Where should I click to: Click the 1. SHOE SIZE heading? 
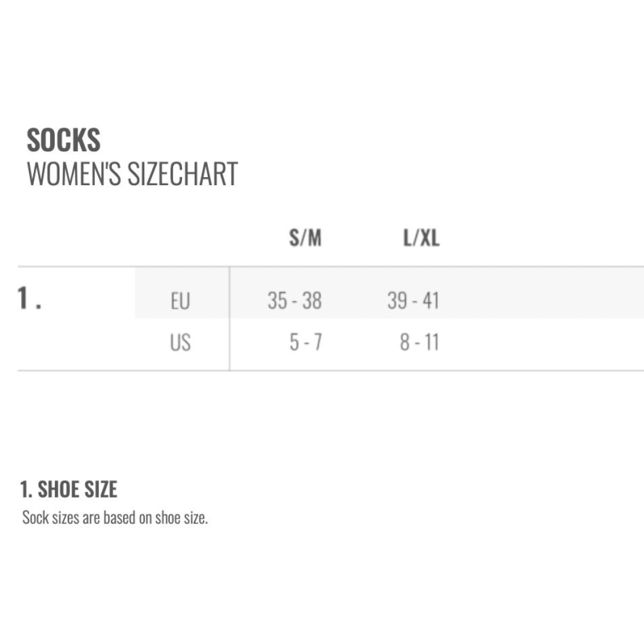[x=68, y=489]
